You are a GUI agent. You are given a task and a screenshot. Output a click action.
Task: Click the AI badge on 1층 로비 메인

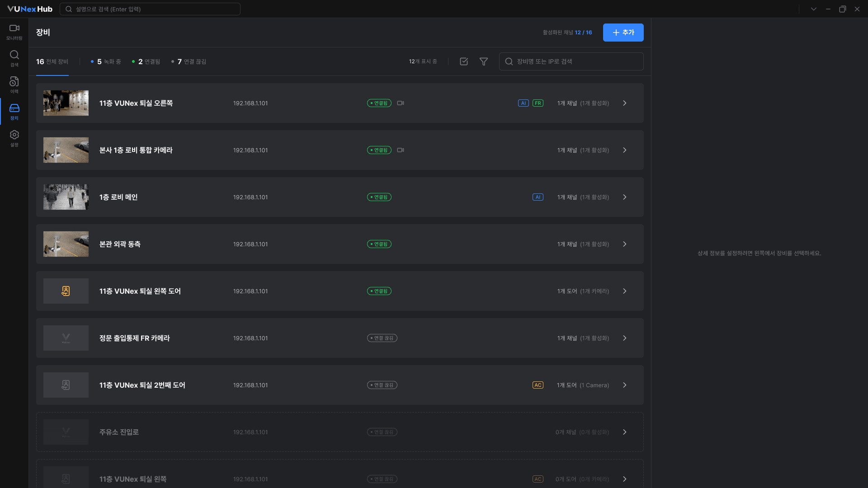pos(538,197)
